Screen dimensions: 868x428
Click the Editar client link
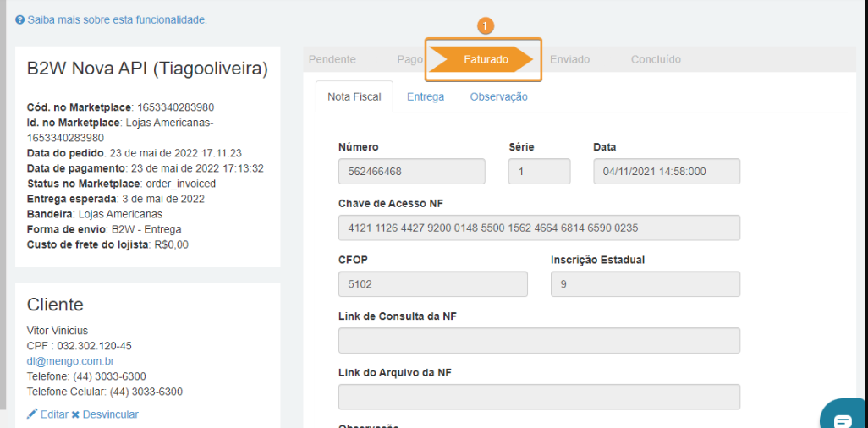(x=54, y=414)
